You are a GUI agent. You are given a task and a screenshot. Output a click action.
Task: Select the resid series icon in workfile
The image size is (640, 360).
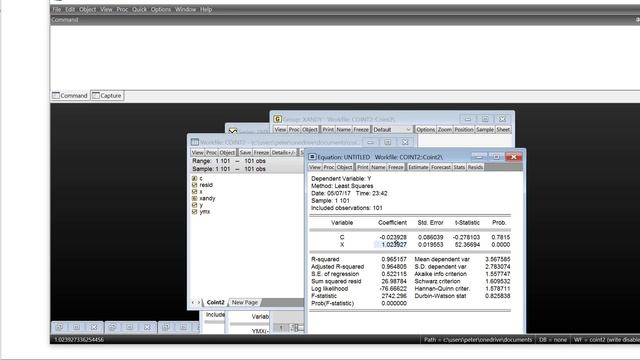pyautogui.click(x=195, y=185)
